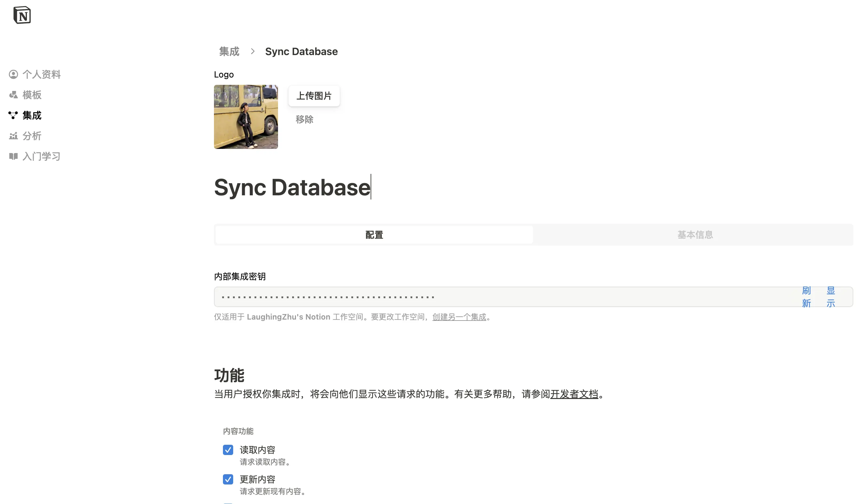Image resolution: width=861 pixels, height=504 pixels.
Task: Click 移除 to remove the logo
Action: [x=304, y=119]
